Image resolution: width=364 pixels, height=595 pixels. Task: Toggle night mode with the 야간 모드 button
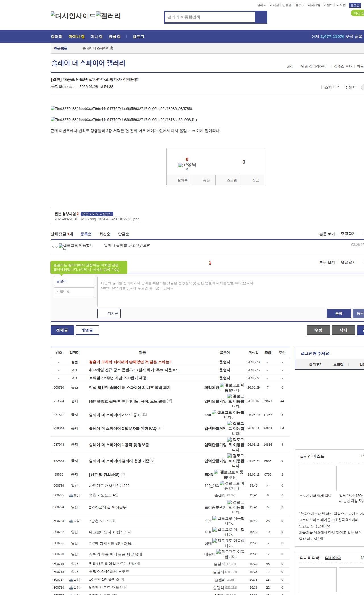pos(357,13)
